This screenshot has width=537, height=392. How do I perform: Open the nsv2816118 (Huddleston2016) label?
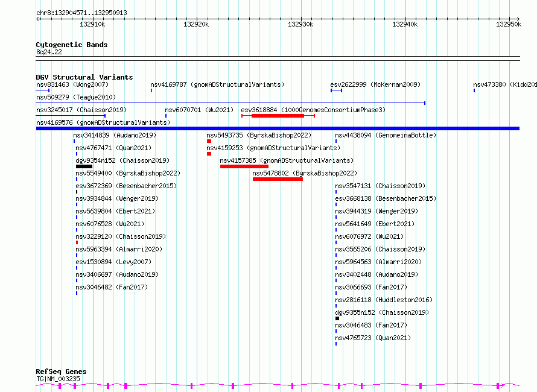point(384,300)
